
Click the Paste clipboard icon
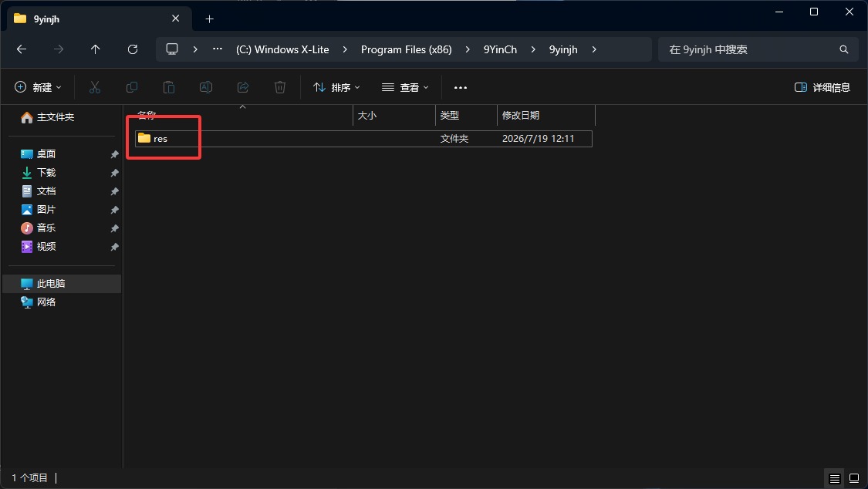pos(169,87)
